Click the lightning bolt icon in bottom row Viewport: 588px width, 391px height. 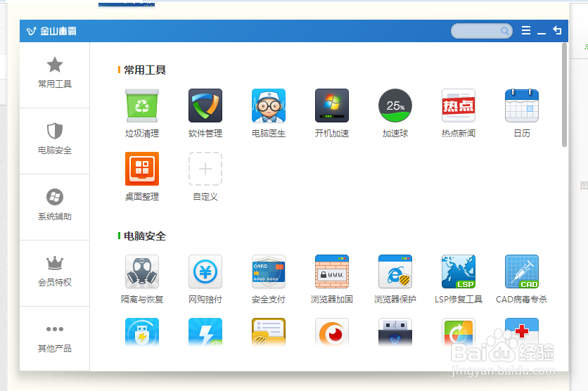(x=205, y=332)
